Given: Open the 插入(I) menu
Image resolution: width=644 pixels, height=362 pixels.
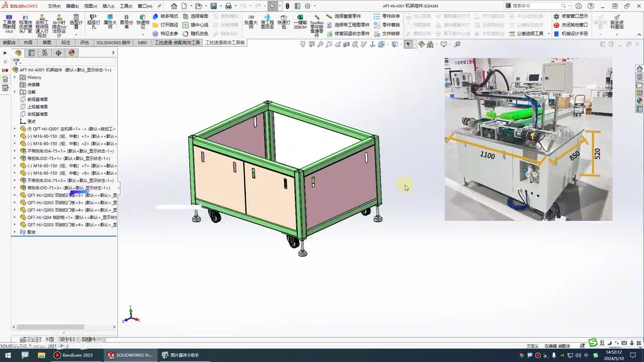Looking at the screenshot, I should 108,6.
